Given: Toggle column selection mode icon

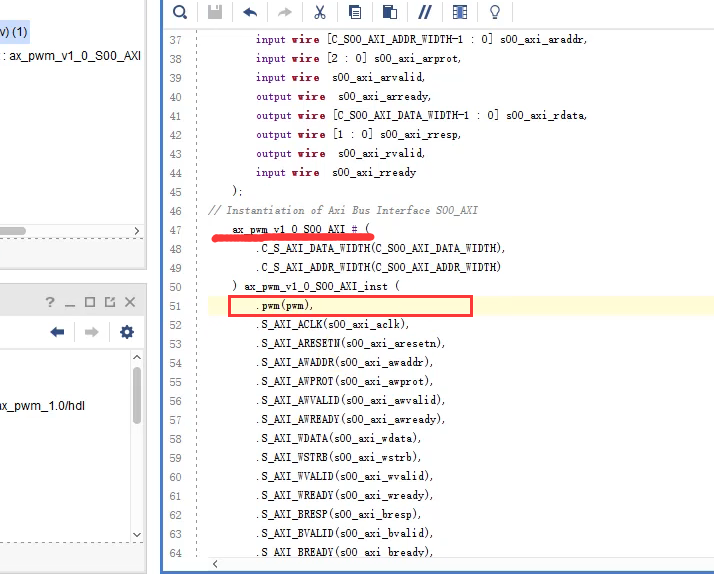Looking at the screenshot, I should pyautogui.click(x=460, y=12).
